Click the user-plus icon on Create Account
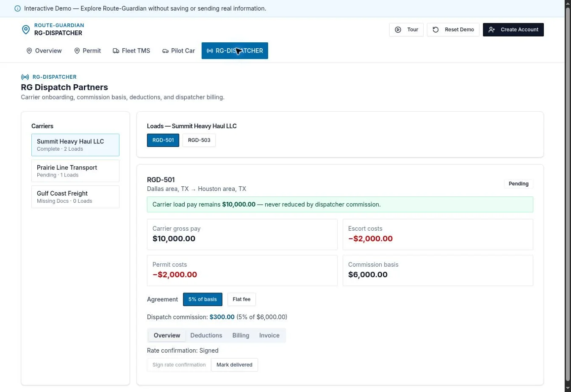This screenshot has width=571, height=392. pos(491,30)
